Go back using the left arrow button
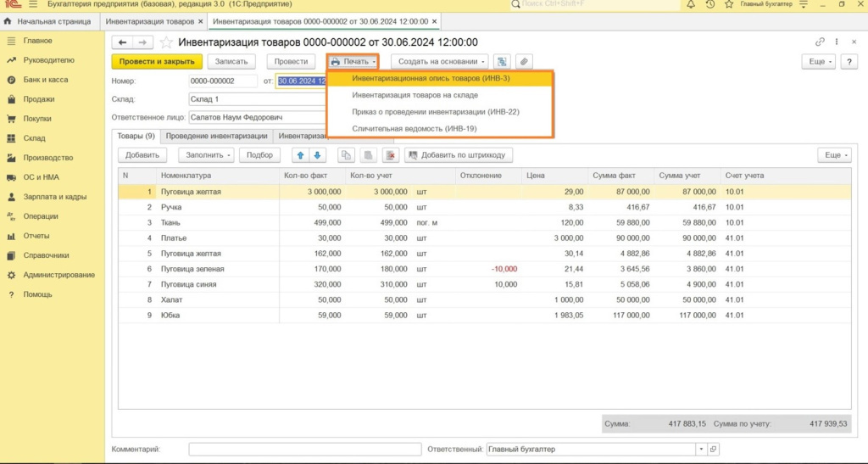Image resolution: width=868 pixels, height=464 pixels. point(123,42)
